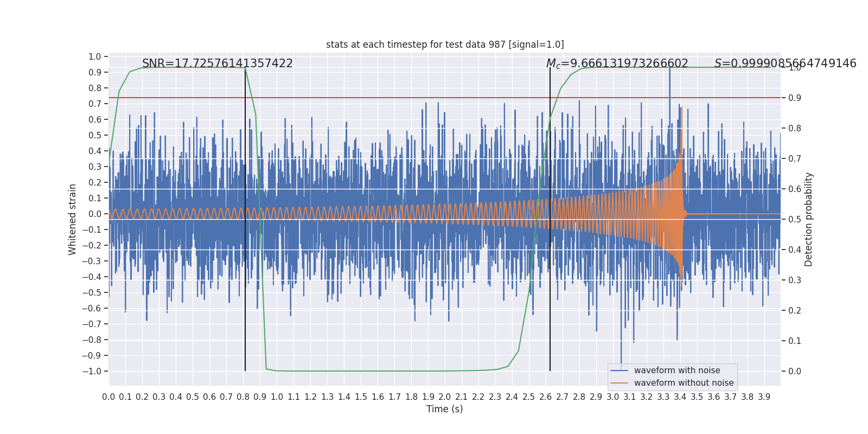Click the SNR=17.72576141357422 annotation
The height and width of the screenshot is (434, 868).
[x=217, y=63]
